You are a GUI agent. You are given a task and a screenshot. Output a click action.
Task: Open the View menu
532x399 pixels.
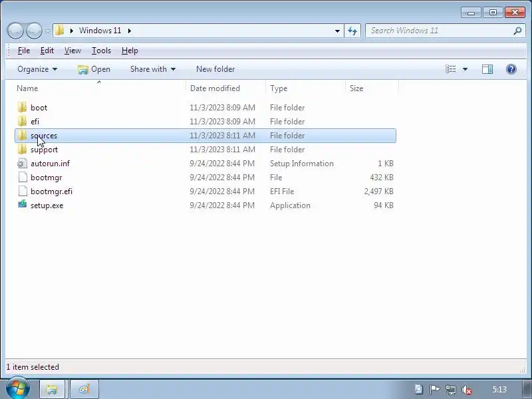72,51
